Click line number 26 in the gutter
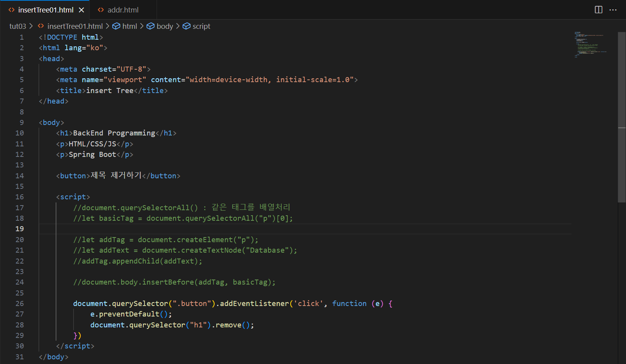626x364 pixels. tap(19, 304)
